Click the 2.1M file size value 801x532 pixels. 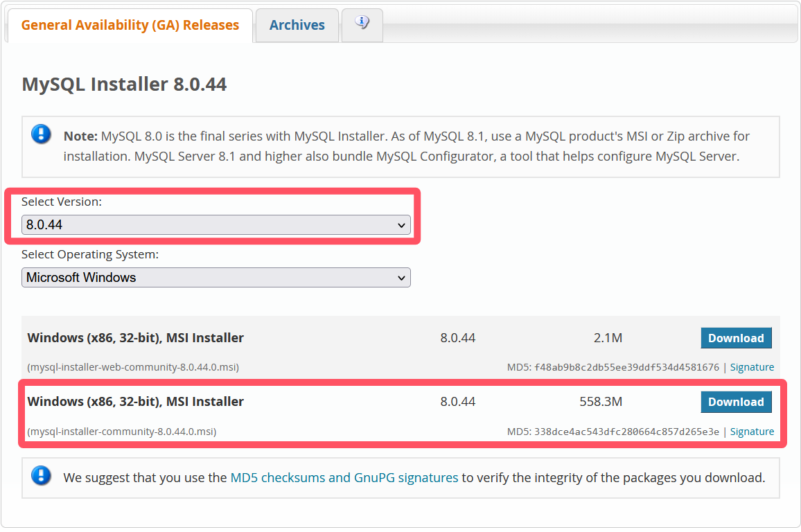click(x=608, y=338)
